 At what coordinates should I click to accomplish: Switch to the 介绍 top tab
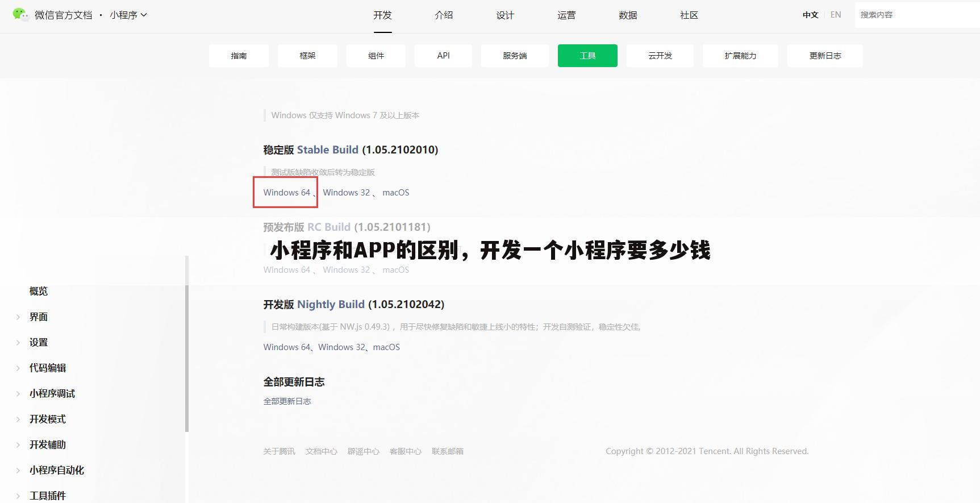click(444, 15)
